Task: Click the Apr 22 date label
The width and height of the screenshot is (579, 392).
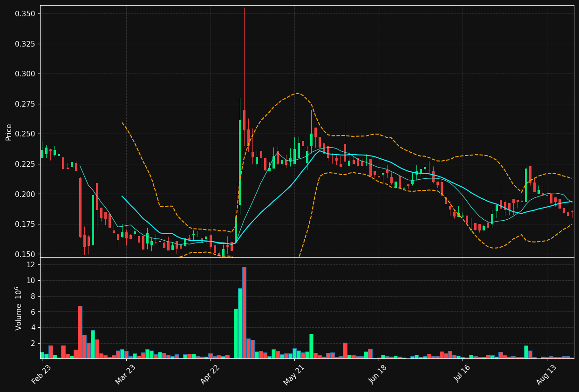Action: coord(210,375)
